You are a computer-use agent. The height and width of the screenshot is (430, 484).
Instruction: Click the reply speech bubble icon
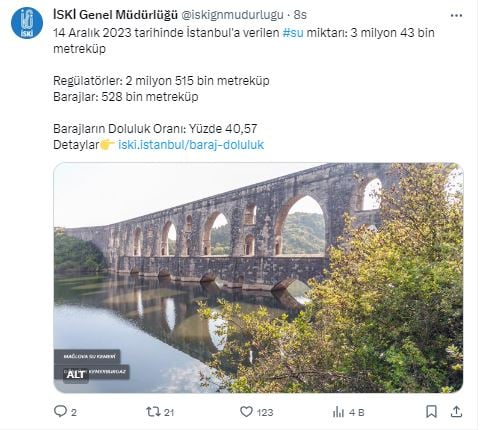60,411
